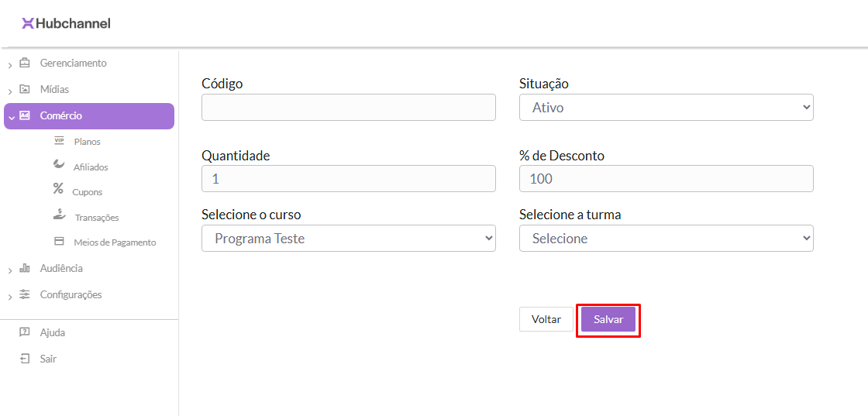Screen dimensions: 868x416
Task: Click the VIP Planos icon
Action: (x=59, y=141)
